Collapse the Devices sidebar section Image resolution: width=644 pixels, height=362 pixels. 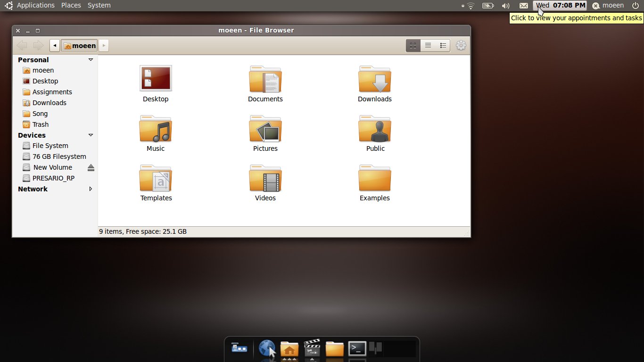(91, 135)
